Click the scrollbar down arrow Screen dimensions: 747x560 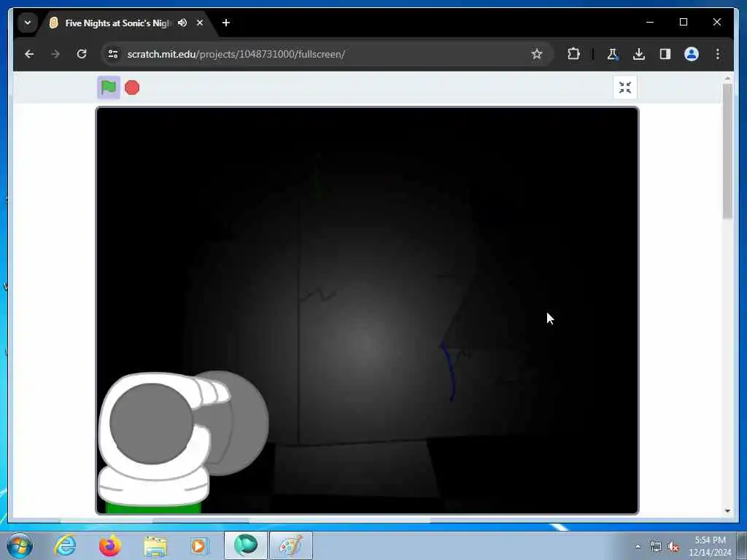[x=727, y=511]
